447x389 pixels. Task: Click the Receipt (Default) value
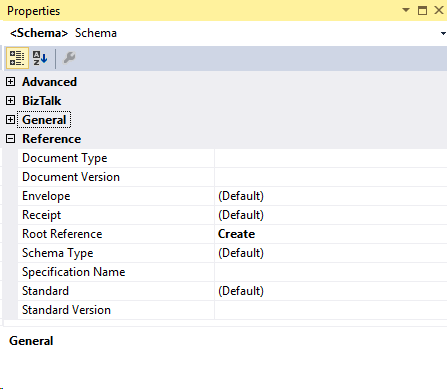tap(241, 215)
